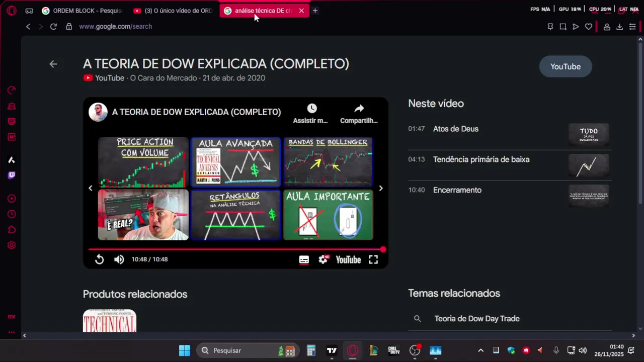Open sidebar settings gear icon

12,245
